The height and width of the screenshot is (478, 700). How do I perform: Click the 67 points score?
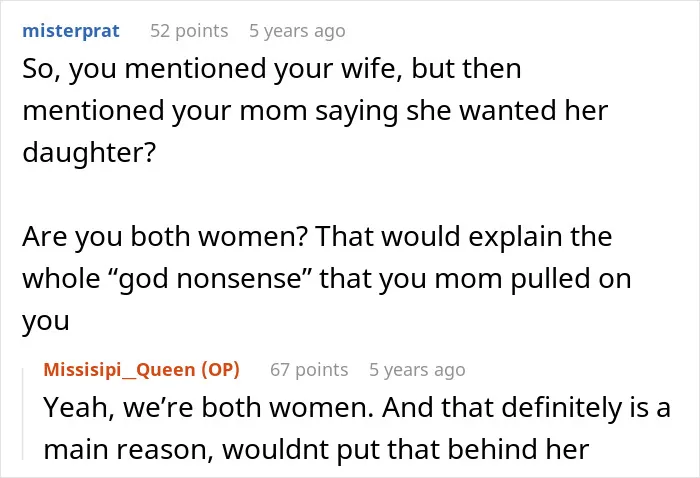coord(309,370)
